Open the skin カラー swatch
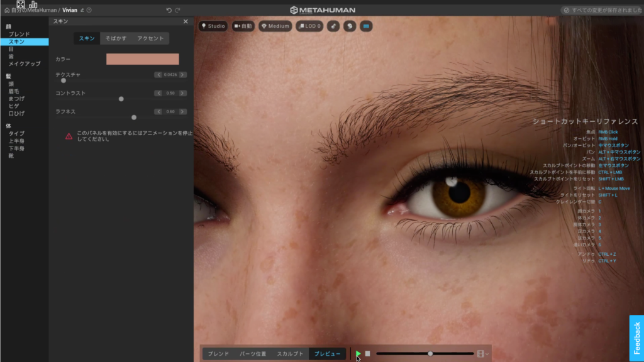 (143, 59)
